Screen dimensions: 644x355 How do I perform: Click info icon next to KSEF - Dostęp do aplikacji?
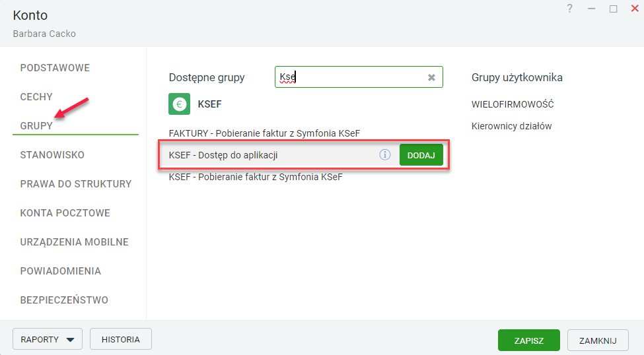click(385, 154)
